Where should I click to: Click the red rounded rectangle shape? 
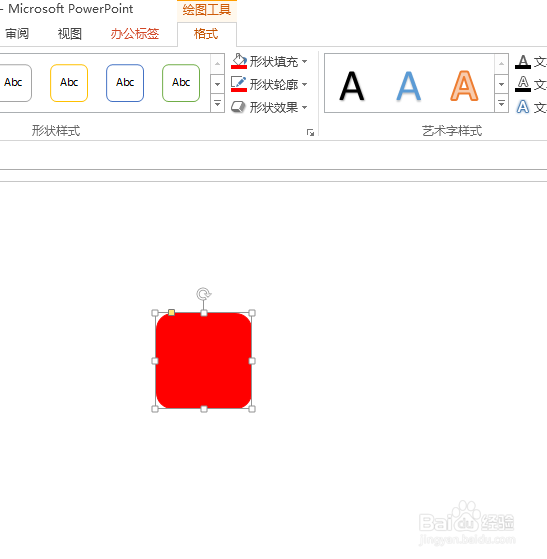(x=204, y=361)
